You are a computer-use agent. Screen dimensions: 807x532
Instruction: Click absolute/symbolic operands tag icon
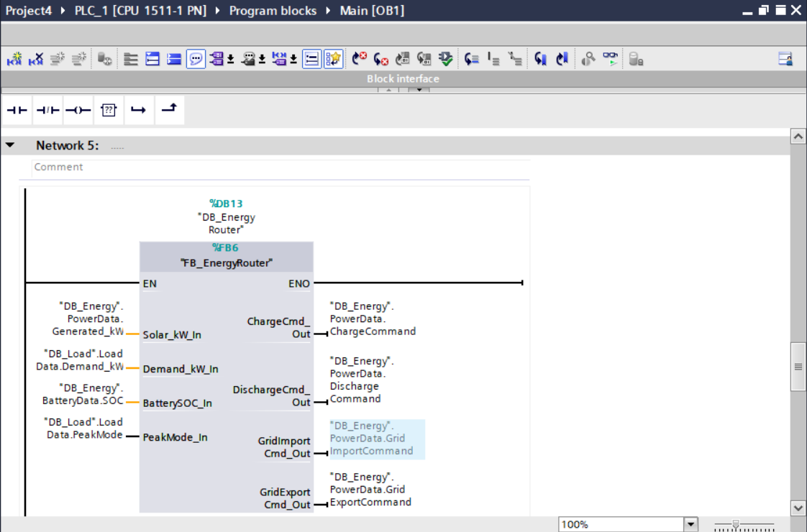click(216, 59)
